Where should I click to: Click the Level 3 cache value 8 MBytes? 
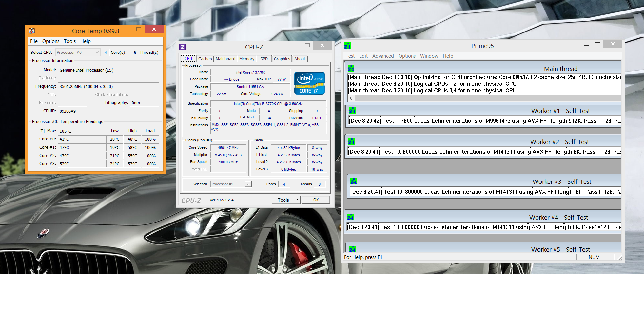click(x=288, y=169)
